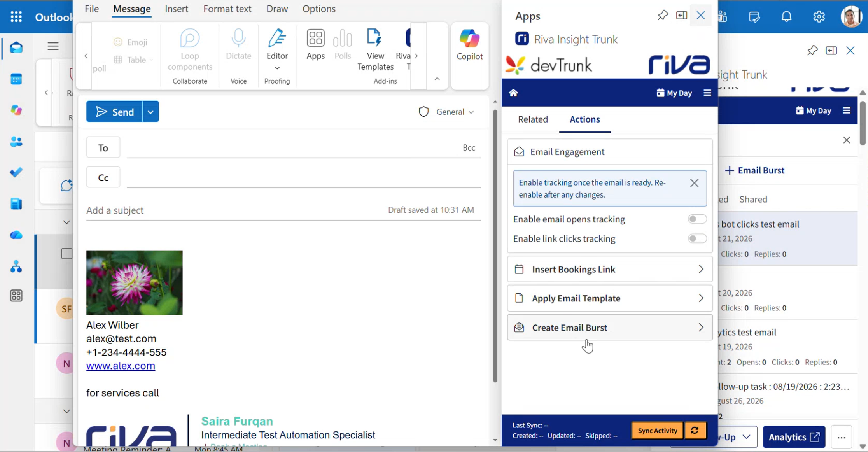Open the Table insert dropdown

pyautogui.click(x=133, y=60)
